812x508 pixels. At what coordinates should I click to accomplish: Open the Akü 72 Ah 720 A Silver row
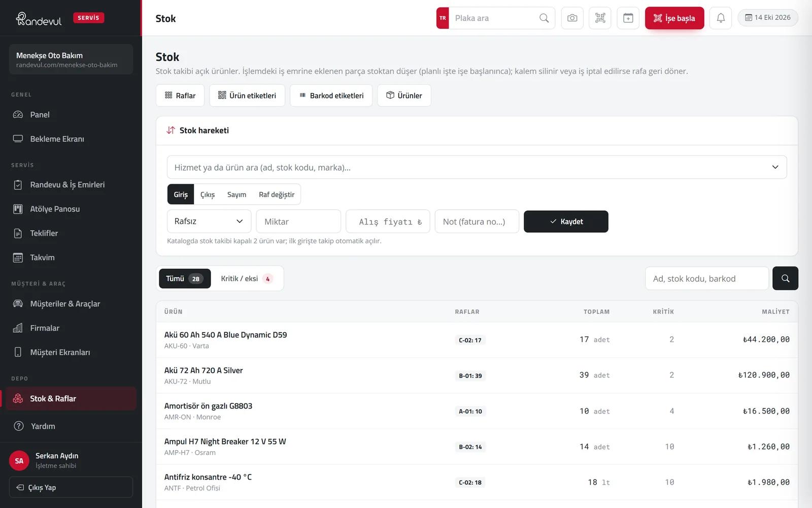click(477, 375)
